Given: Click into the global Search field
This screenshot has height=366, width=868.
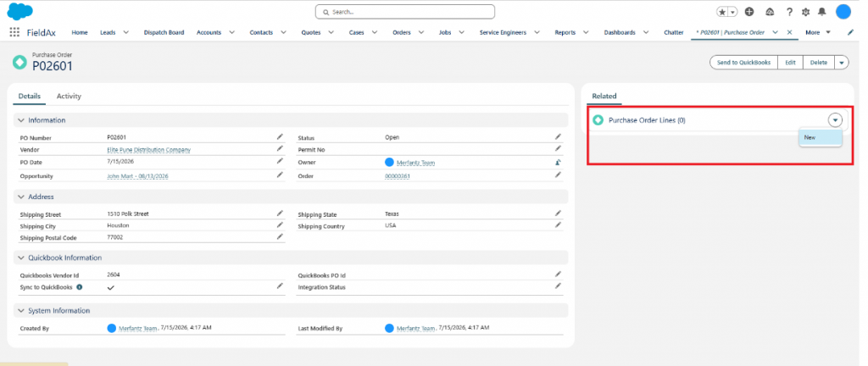Looking at the screenshot, I should point(404,12).
